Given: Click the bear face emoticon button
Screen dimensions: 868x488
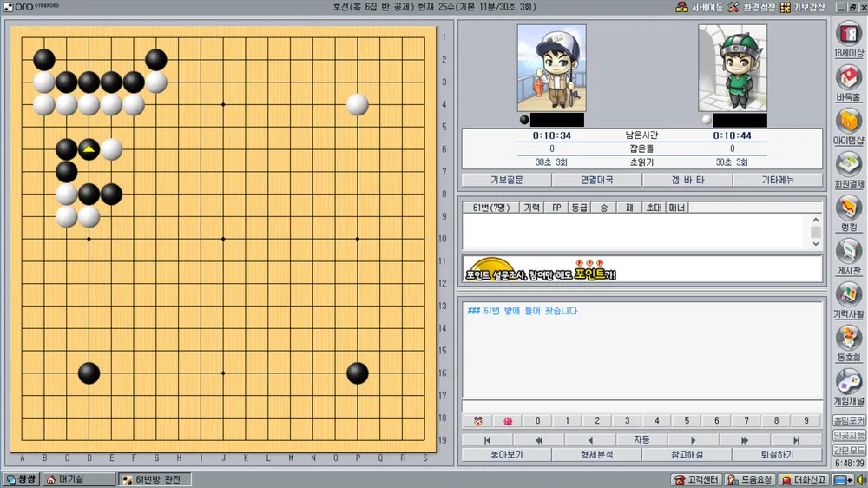Looking at the screenshot, I should tap(477, 421).
